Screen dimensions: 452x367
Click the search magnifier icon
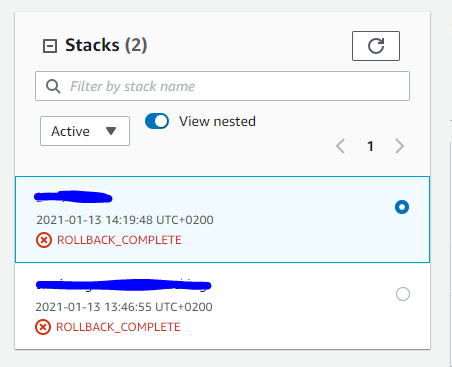(x=53, y=86)
